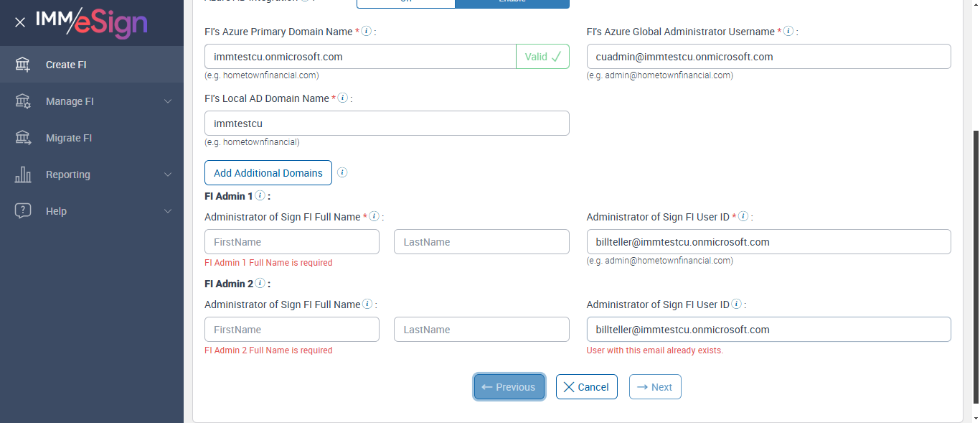Focus FI Admin 1 FirstName field
Screen dimensions: 980x423
point(292,242)
